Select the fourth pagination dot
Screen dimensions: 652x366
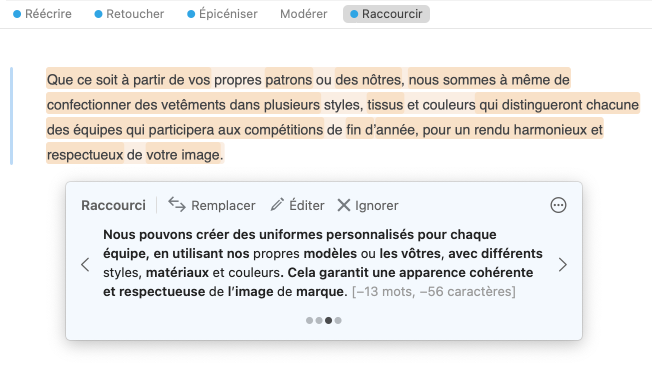tap(338, 320)
